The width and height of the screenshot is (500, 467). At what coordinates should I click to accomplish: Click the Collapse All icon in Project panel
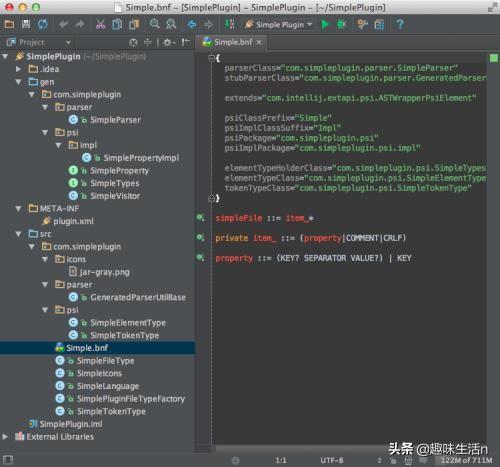[148, 42]
